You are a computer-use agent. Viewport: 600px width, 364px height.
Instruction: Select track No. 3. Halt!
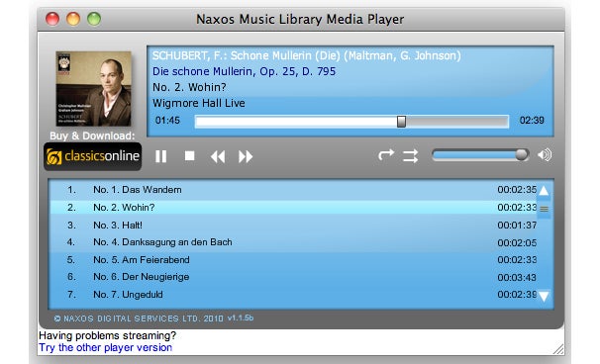coord(293,226)
